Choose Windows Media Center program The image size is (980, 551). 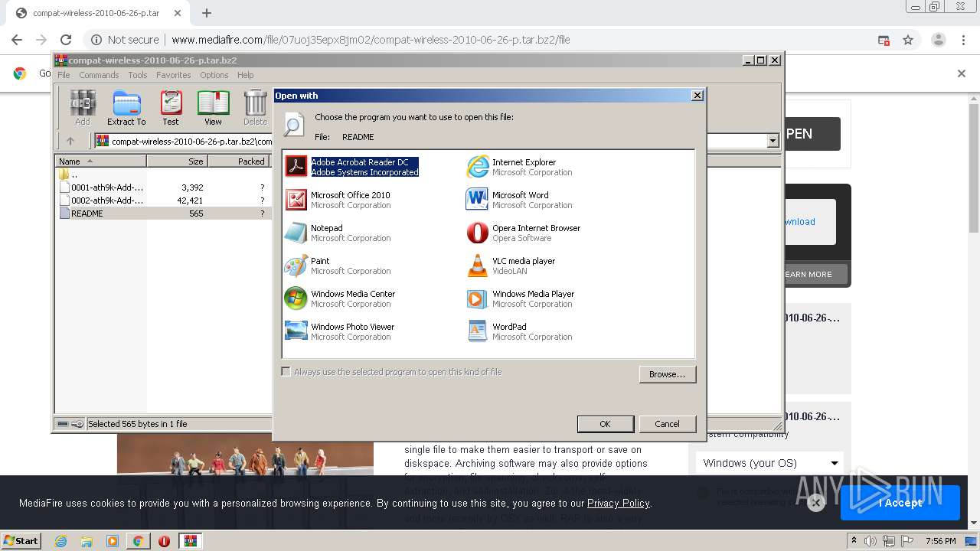coord(340,298)
